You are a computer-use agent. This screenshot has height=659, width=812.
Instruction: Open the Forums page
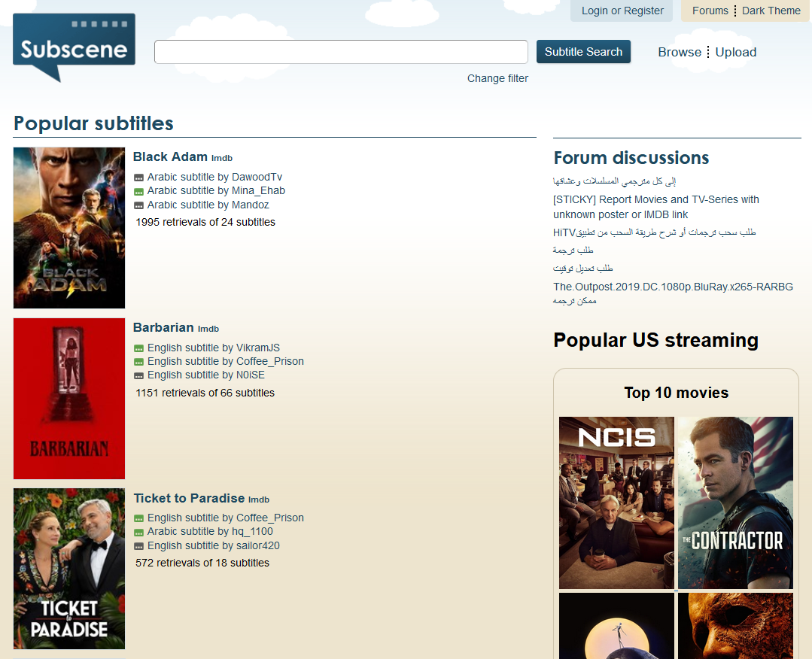click(710, 11)
